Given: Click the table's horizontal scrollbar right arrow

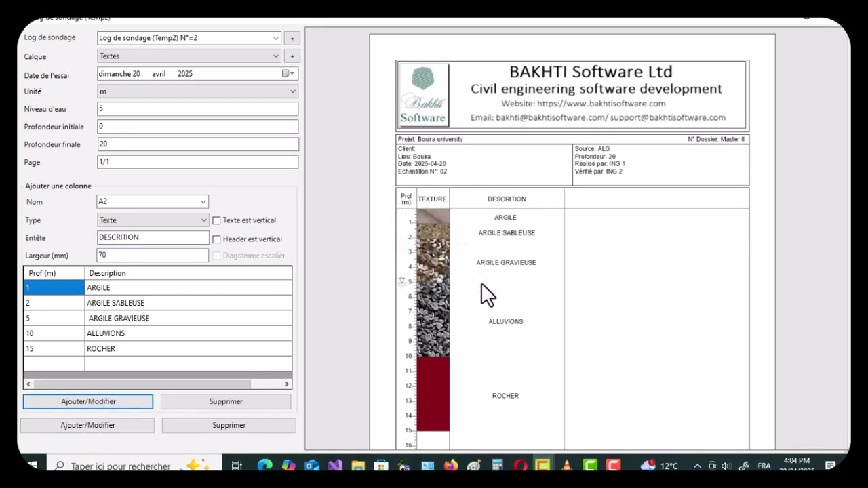Looking at the screenshot, I should click(x=287, y=384).
